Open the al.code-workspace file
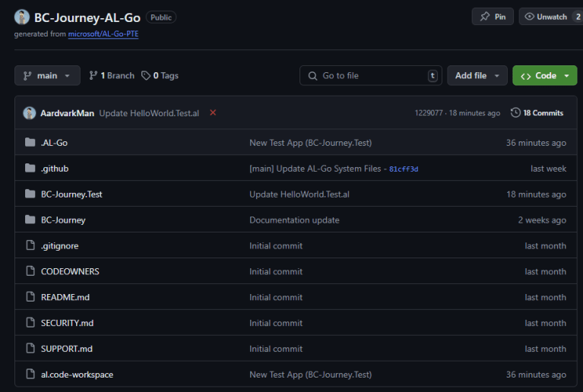The width and height of the screenshot is (583, 392). point(77,375)
